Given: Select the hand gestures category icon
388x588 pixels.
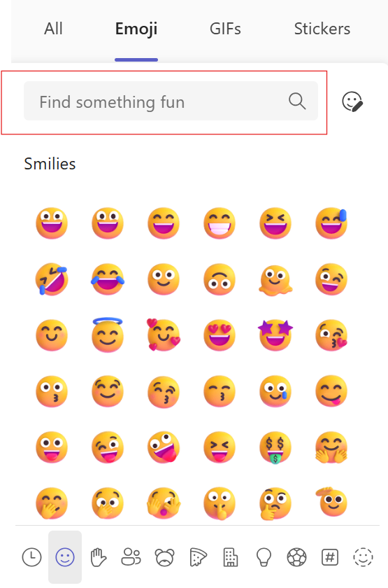Looking at the screenshot, I should click(x=99, y=557).
